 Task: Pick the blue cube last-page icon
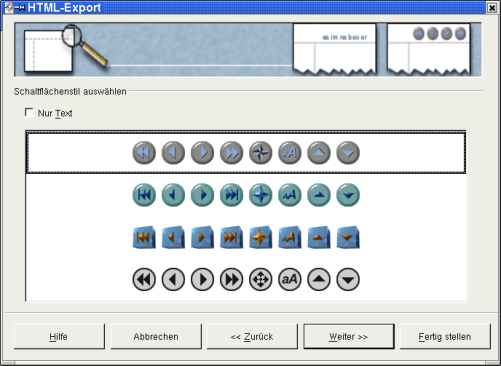(x=231, y=237)
